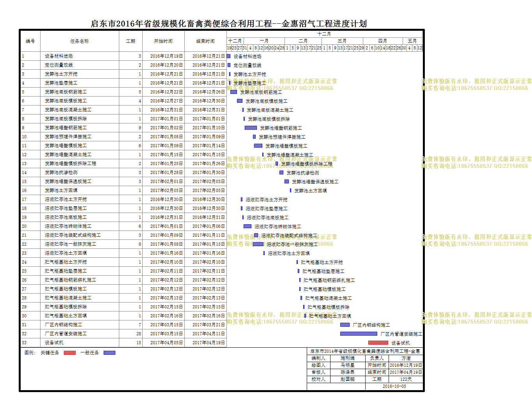The image size is (532, 410).
Task: Click 发酵池垫层施工 in the task name column
Action: (61, 83)
